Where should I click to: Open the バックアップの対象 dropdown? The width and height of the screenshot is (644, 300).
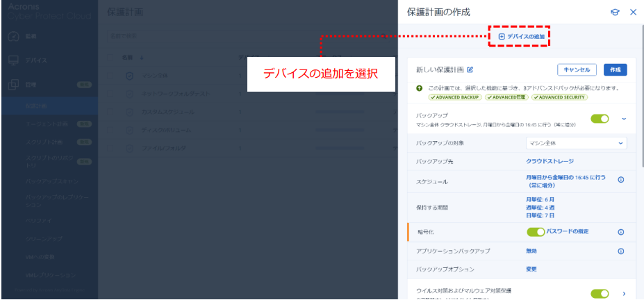576,143
